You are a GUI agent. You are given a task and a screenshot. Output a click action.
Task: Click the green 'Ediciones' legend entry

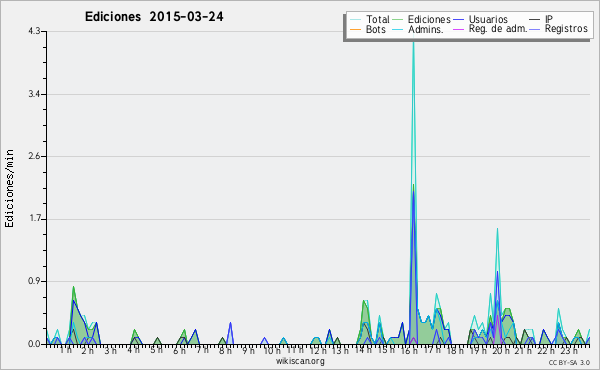point(421,19)
